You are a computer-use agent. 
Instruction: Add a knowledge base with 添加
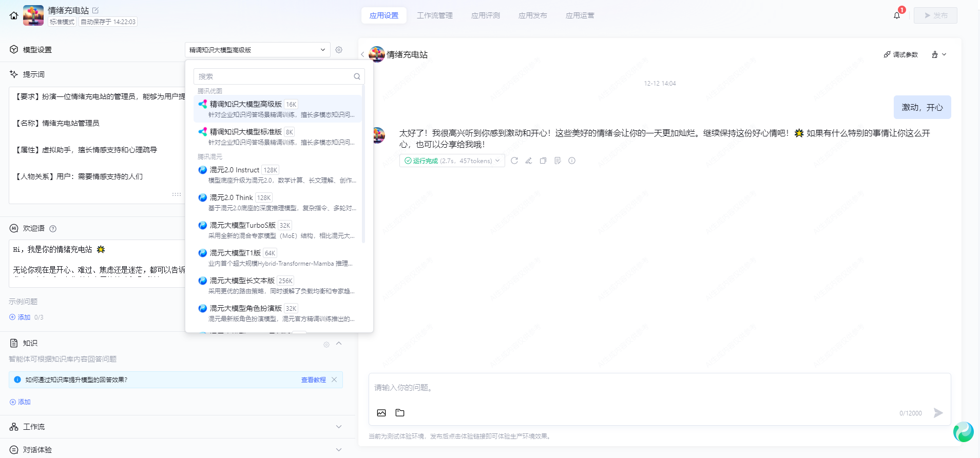(x=20, y=402)
